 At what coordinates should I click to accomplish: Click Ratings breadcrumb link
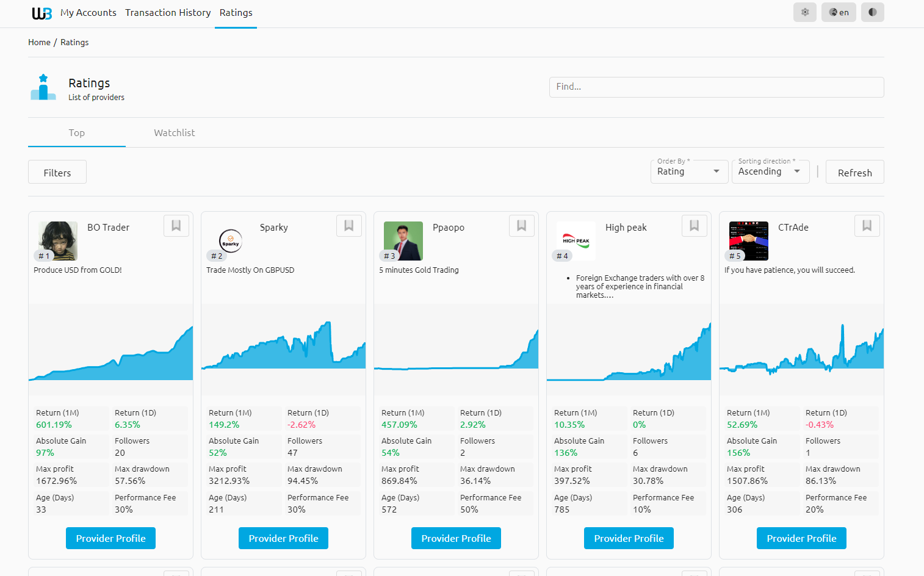(x=74, y=42)
